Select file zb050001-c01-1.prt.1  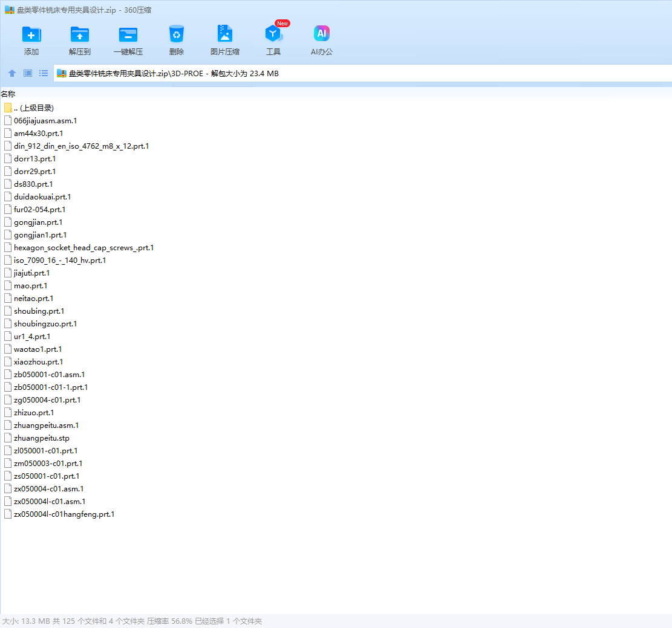47,387
